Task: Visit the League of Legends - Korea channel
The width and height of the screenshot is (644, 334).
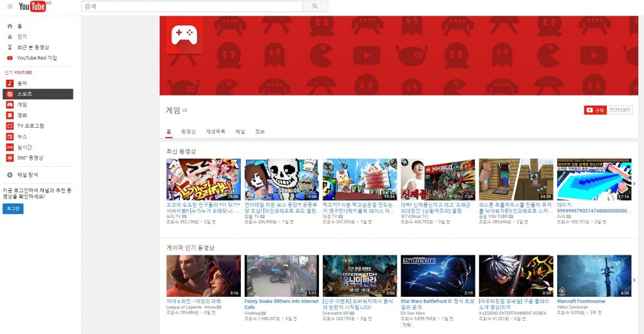Action: (x=191, y=307)
